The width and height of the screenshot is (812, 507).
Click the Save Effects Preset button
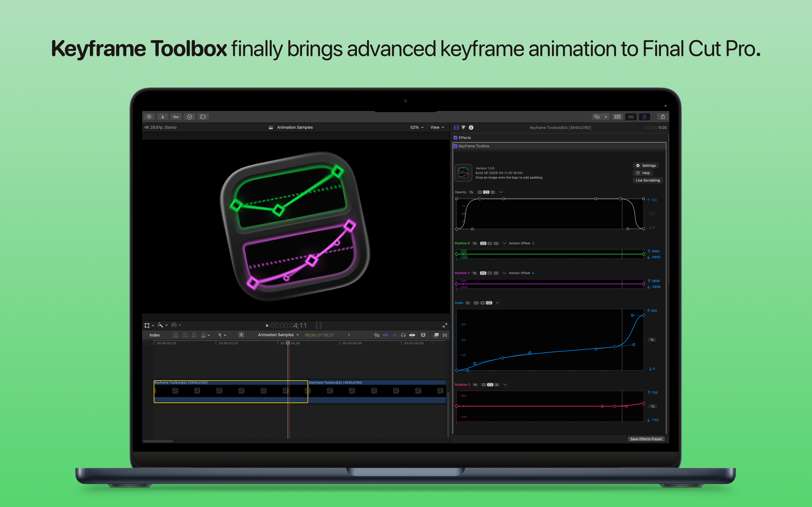(x=646, y=439)
